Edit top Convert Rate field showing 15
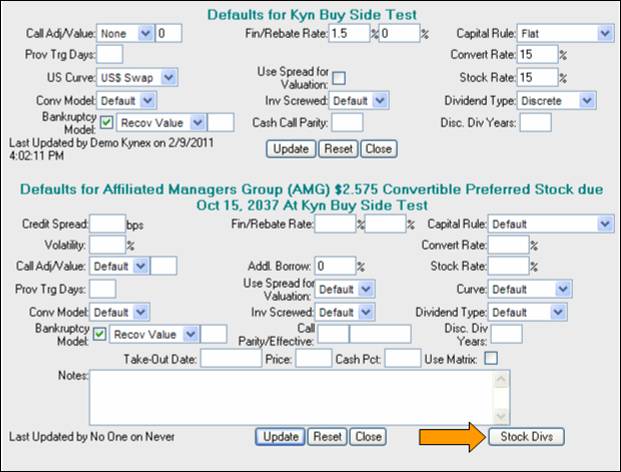Screen dimensions: 621x472 click(537, 54)
